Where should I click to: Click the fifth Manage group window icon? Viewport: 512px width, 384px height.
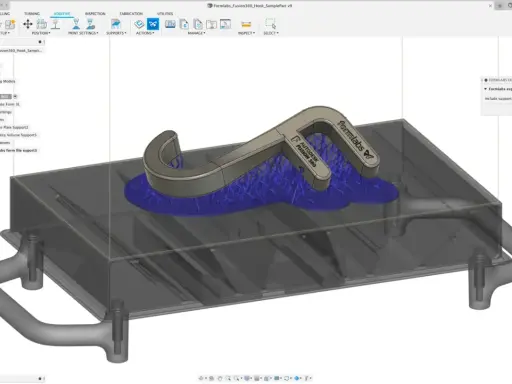tap(225, 24)
